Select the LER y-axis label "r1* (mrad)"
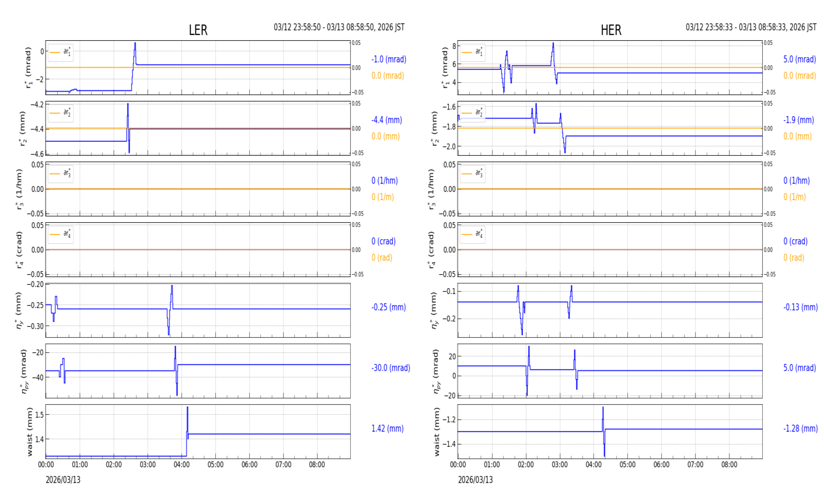This screenshot has width=824, height=504. pos(27,68)
